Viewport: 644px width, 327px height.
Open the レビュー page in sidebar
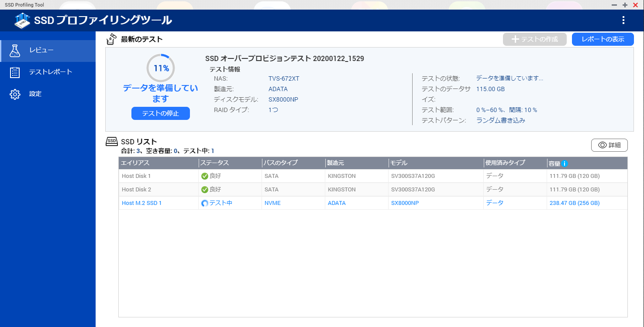click(x=48, y=51)
